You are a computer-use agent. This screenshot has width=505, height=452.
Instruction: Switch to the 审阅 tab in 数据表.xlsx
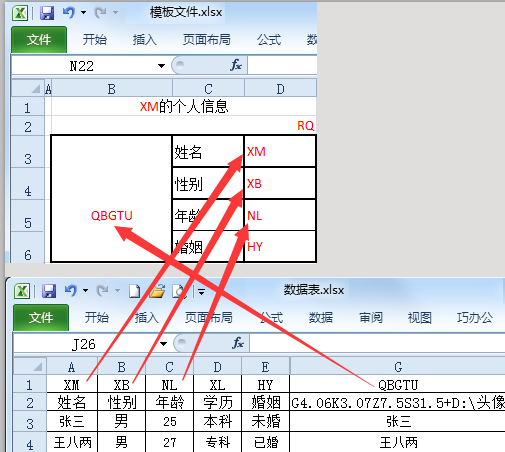pyautogui.click(x=371, y=317)
